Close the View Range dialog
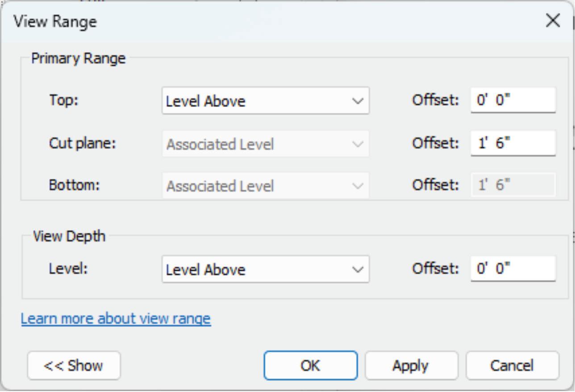 (553, 21)
